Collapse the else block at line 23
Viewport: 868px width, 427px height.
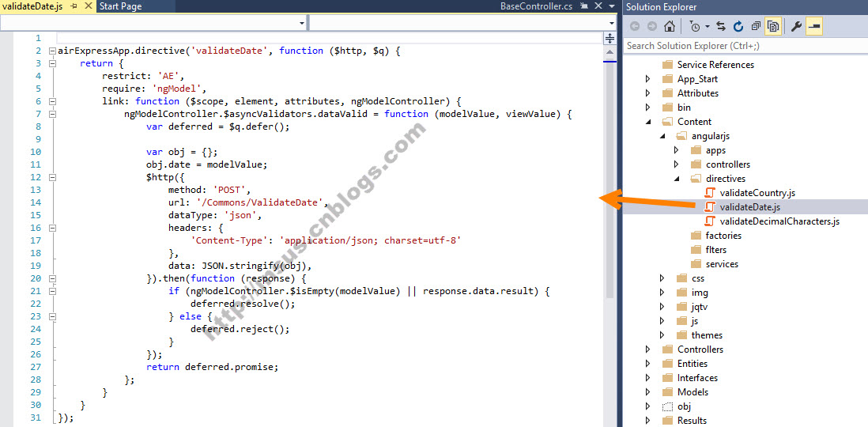pos(53,316)
